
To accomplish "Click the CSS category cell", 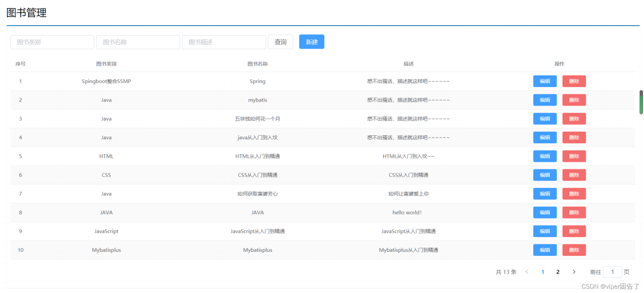I will (x=106, y=175).
